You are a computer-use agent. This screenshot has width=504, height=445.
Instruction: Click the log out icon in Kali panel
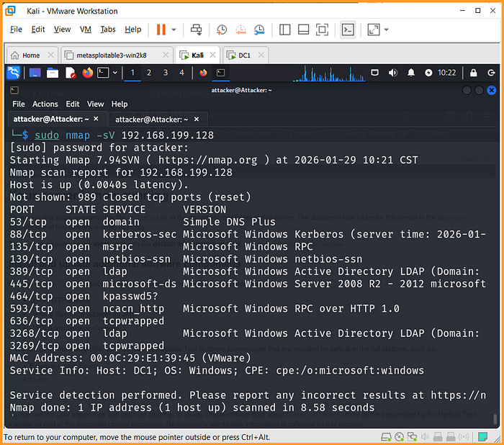[491, 73]
